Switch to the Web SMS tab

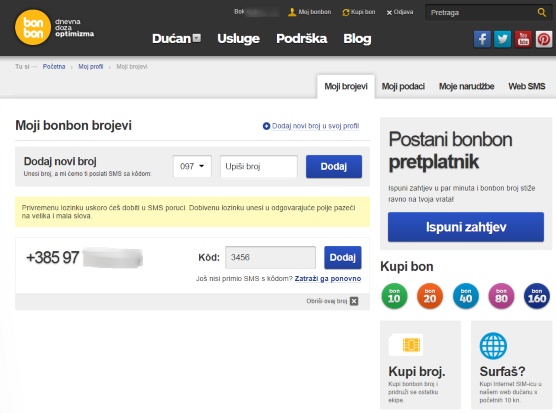pyautogui.click(x=527, y=86)
